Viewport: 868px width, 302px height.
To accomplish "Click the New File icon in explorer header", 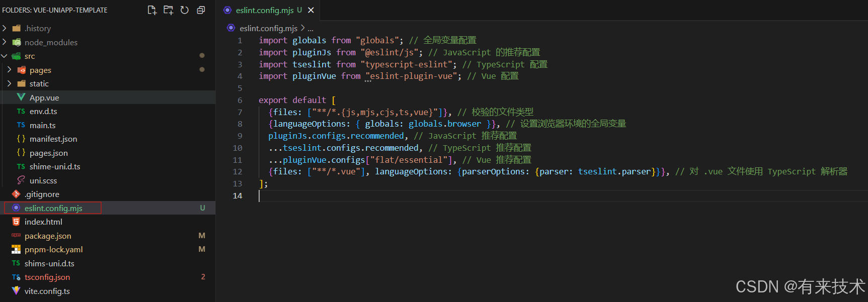I will (152, 10).
